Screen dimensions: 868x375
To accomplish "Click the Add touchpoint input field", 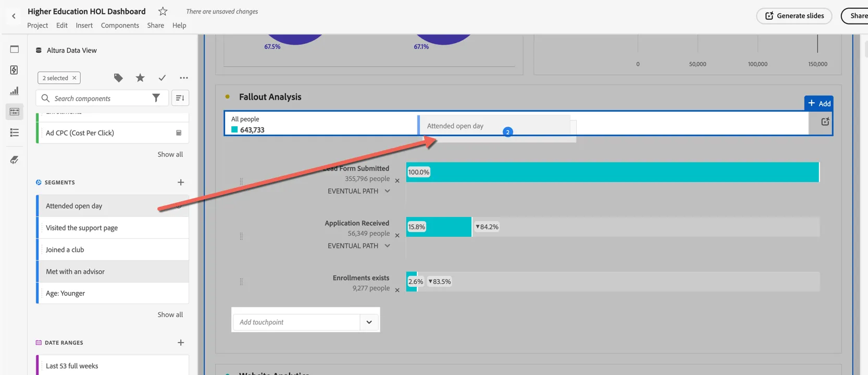I will pos(296,322).
